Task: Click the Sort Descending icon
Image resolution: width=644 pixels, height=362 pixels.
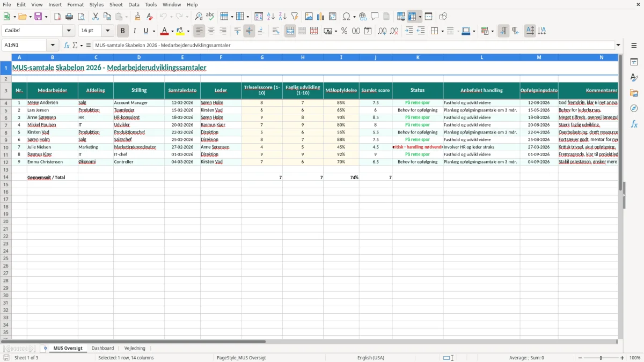Action: point(283,17)
